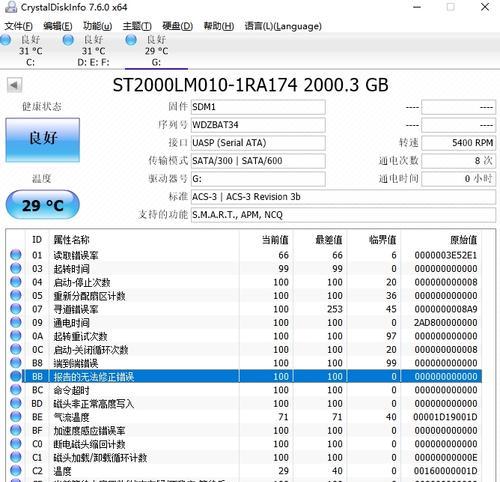
Task: Click status circle for ID 03 起转时间
Action: coord(15,269)
